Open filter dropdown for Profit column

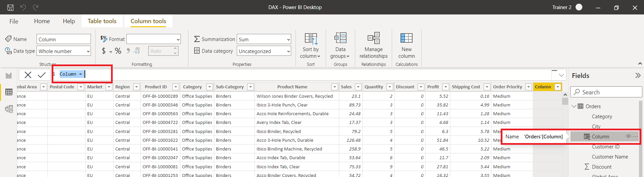(445, 87)
